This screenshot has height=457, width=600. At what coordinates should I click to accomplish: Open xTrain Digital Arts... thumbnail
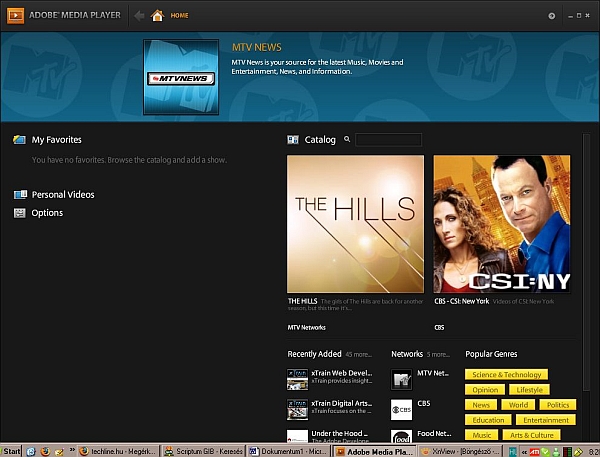pyautogui.click(x=297, y=410)
